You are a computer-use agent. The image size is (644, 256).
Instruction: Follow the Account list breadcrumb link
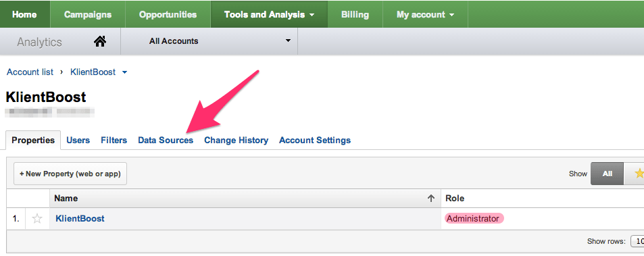[30, 72]
